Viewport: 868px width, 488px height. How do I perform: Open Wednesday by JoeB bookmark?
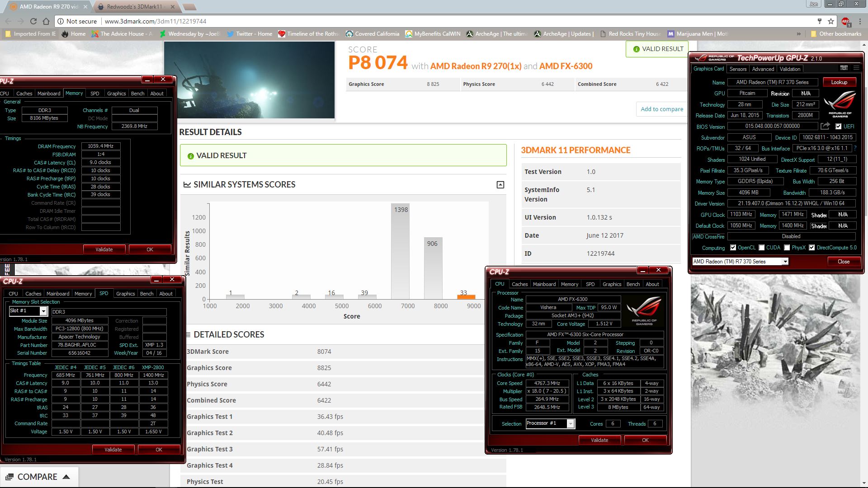pyautogui.click(x=190, y=34)
